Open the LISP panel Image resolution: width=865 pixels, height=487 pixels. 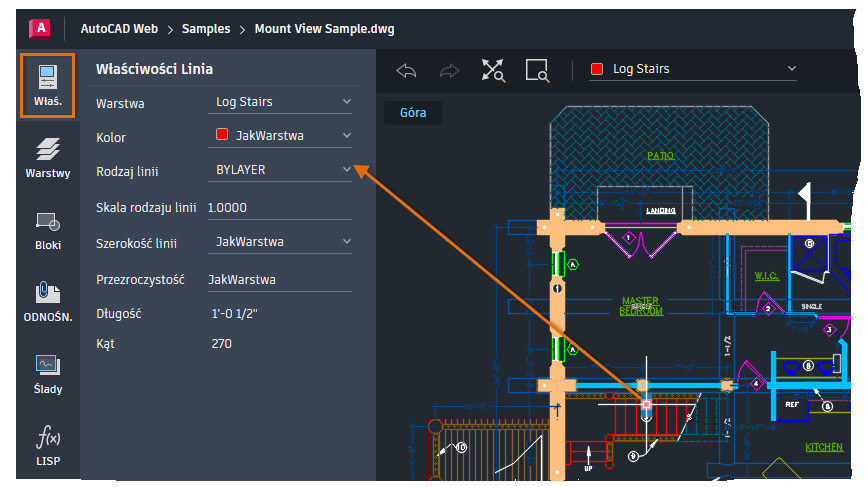(48, 446)
